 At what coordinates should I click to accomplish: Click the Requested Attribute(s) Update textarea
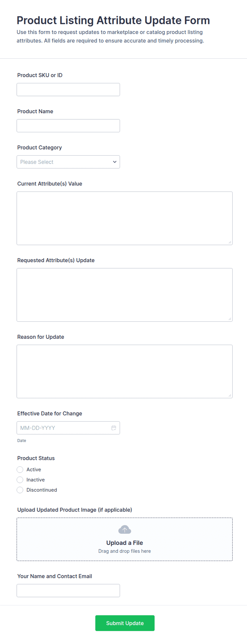point(125,295)
